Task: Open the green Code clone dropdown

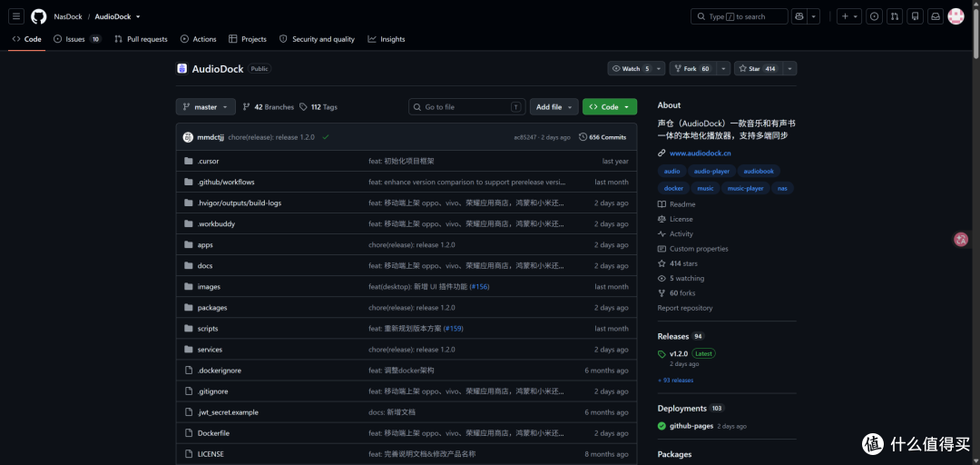Action: click(610, 107)
